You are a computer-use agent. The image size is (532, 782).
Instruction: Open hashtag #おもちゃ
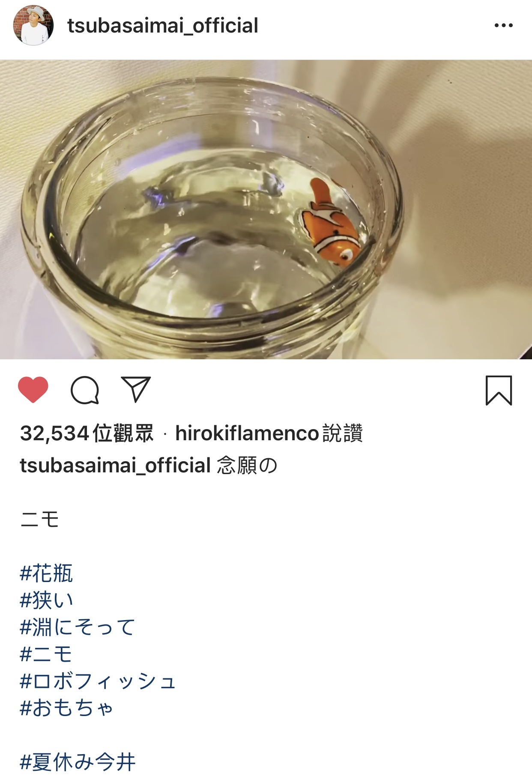(66, 708)
